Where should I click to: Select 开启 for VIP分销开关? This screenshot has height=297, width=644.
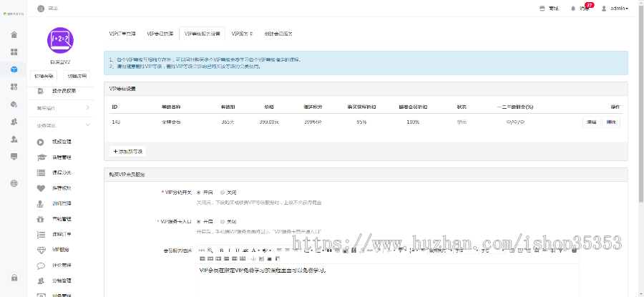[x=199, y=193]
